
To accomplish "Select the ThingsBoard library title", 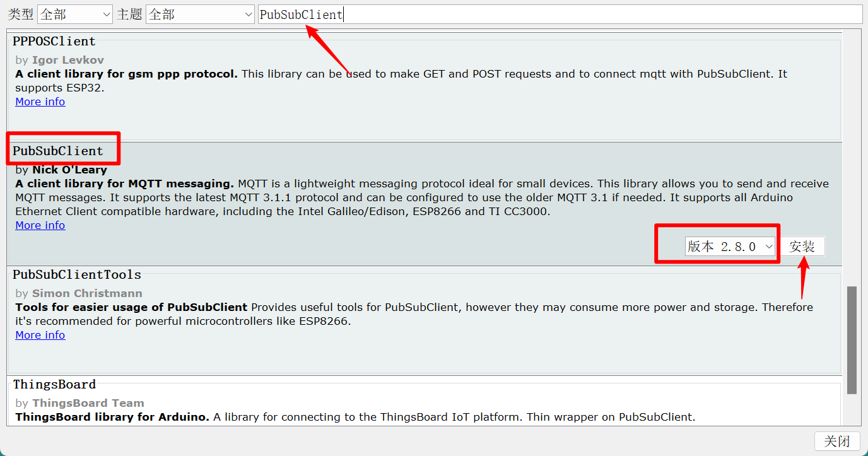I will coord(54,384).
